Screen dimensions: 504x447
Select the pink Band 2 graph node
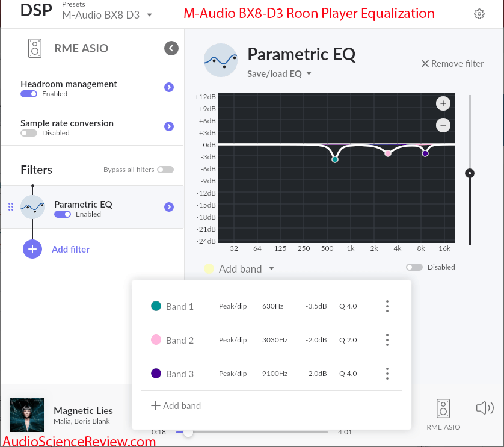click(388, 153)
